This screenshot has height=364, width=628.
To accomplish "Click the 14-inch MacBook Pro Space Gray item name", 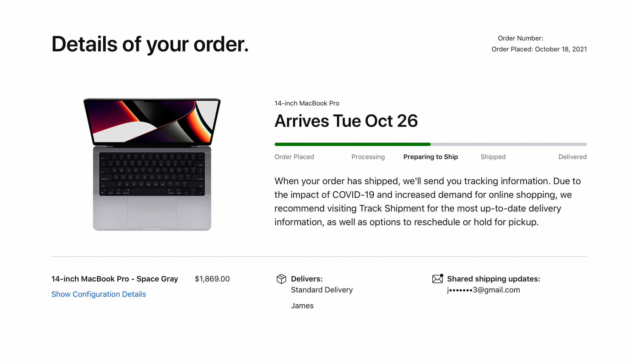I will tap(115, 279).
